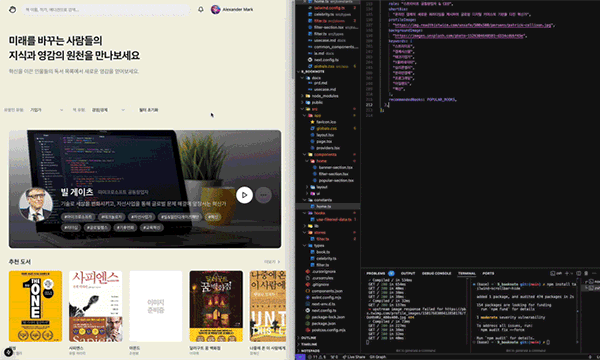Switch to the PORTS tab
Viewport: 600px width, 360px height.
click(488, 274)
